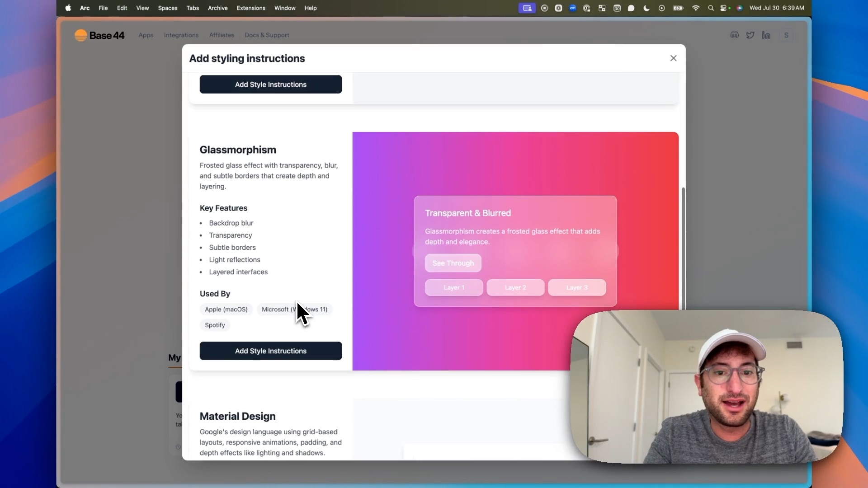Image resolution: width=868 pixels, height=488 pixels.
Task: Click the 'Subtle borders' feature item
Action: [x=232, y=247]
